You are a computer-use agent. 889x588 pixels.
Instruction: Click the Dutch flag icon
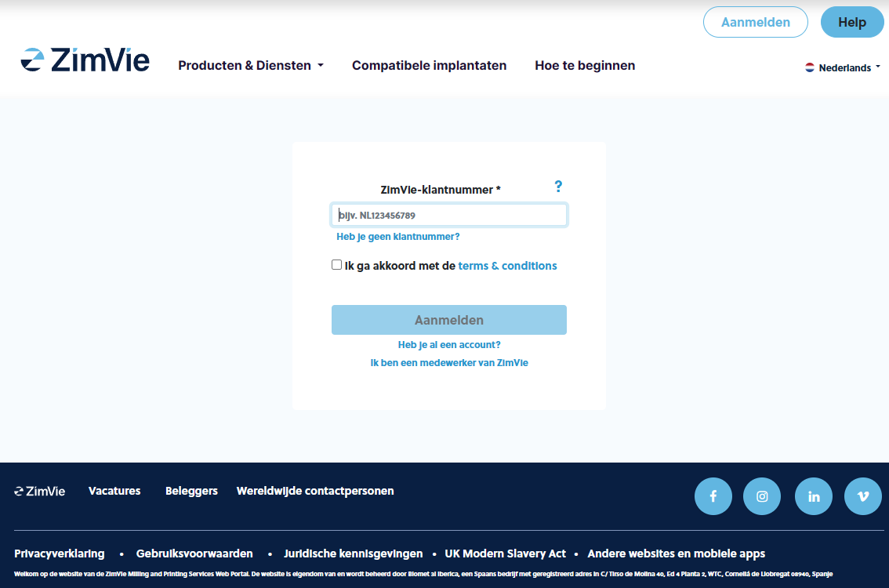(809, 67)
